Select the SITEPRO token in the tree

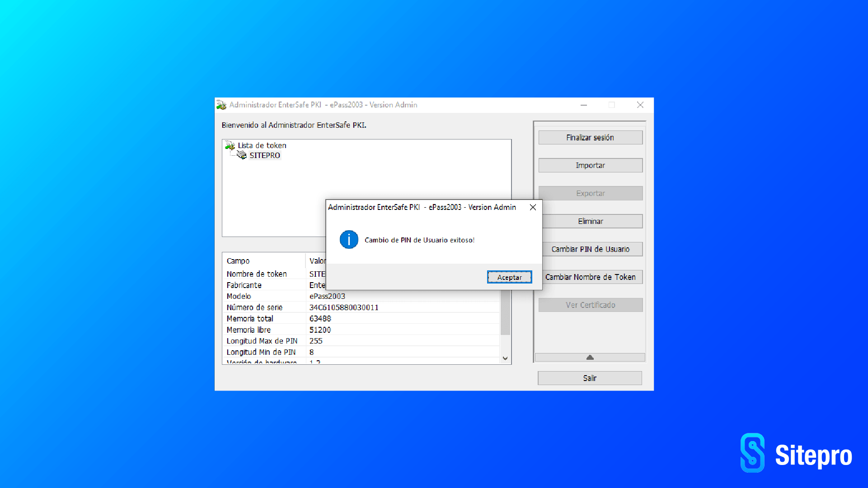pos(265,155)
